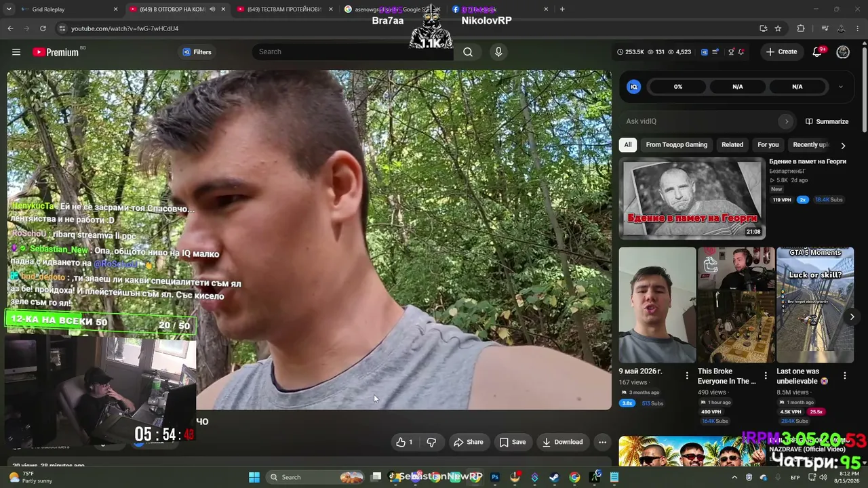Select the All filter chip
Viewport: 868px width, 488px height.
[628, 144]
